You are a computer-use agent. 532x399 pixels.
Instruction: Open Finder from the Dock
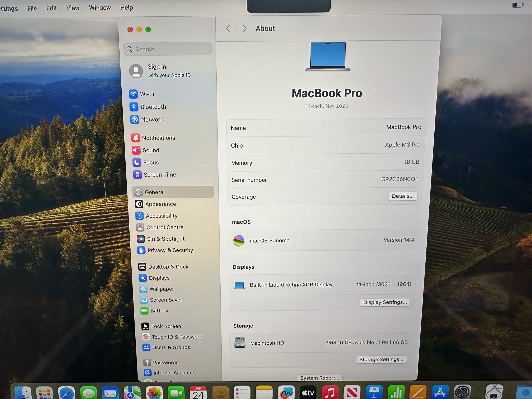pos(23,393)
